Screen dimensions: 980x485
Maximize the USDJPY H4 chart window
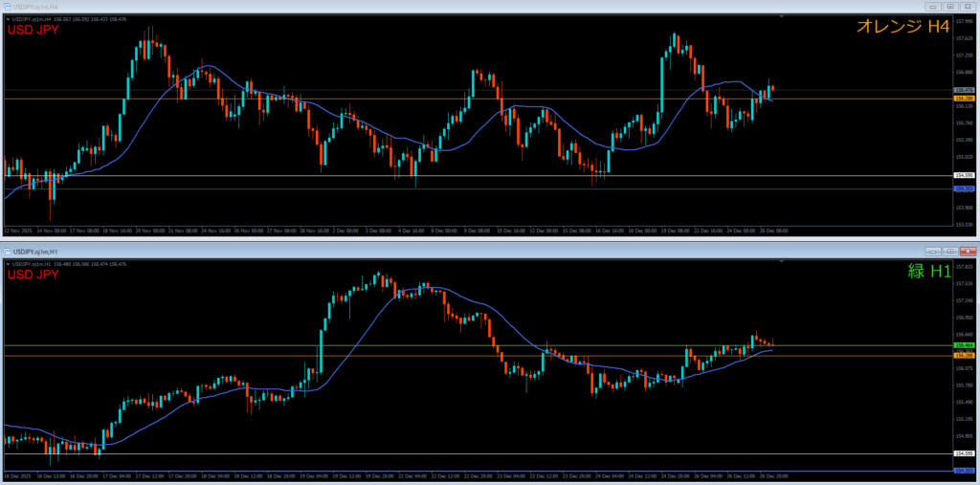point(949,6)
